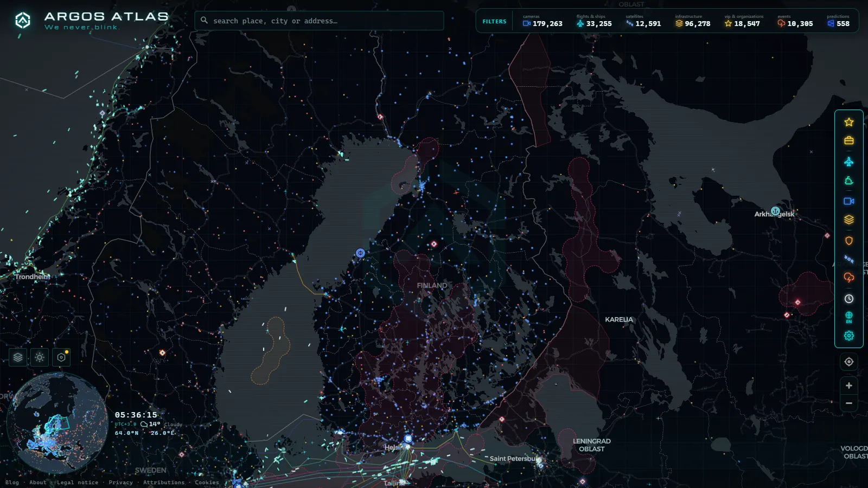Select the satellite icon in the sidebar

(849, 259)
